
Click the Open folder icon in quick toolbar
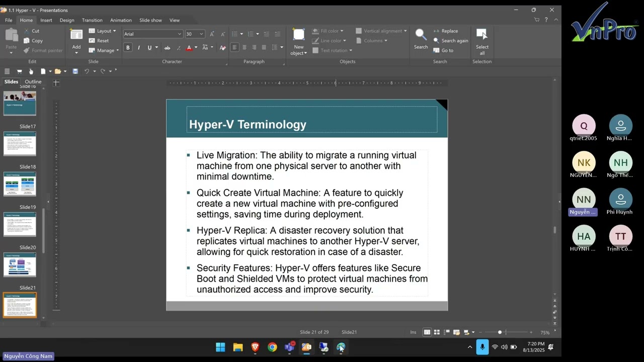[x=58, y=71]
